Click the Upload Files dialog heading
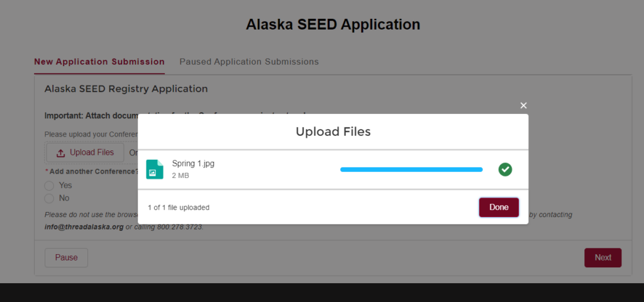 coord(333,131)
